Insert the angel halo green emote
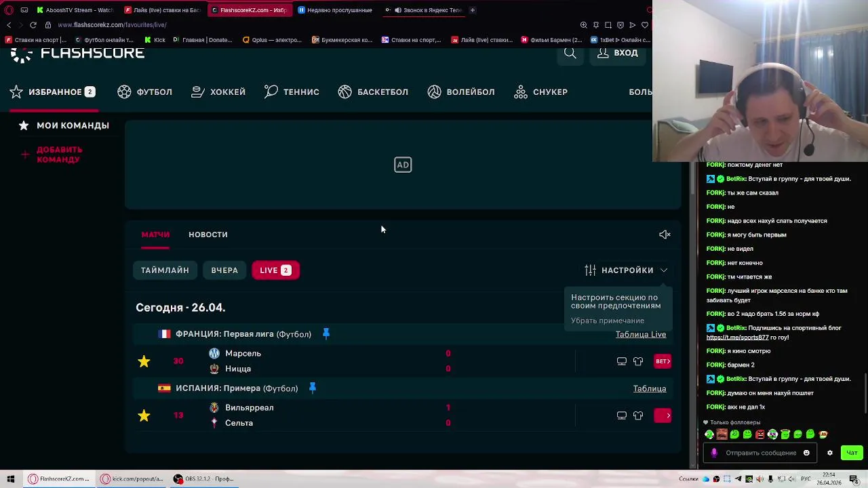Screen dimensions: 868x488 coord(785,434)
